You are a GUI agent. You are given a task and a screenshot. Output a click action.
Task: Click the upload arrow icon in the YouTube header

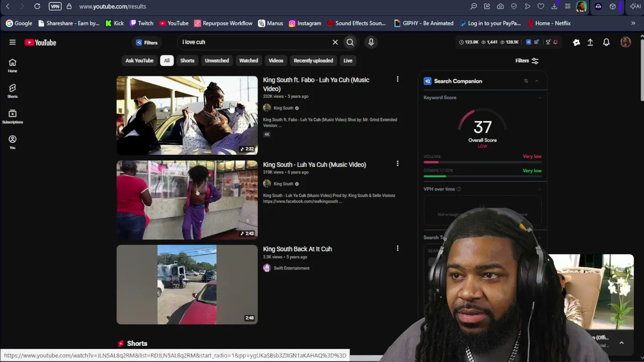click(x=590, y=42)
